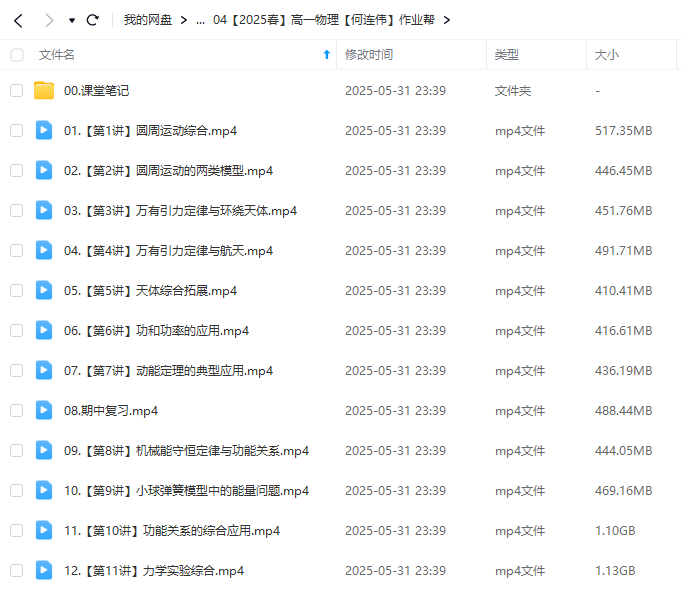Sort by 类型 column
681x596 pixels.
(x=507, y=55)
